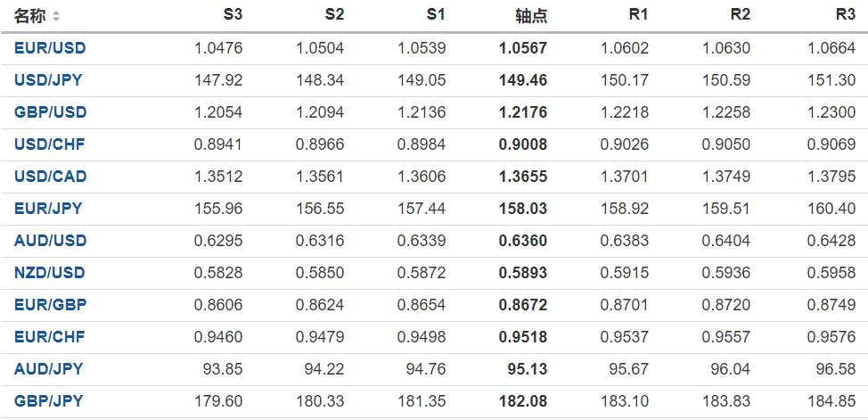Go to the USD/CAD pair link
The height and width of the screenshot is (420, 868).
tap(51, 177)
